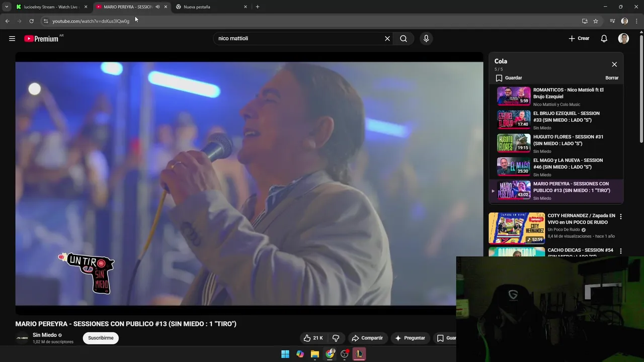The height and width of the screenshot is (362, 644).
Task: Open Chrome profile avatar
Action: click(x=624, y=21)
